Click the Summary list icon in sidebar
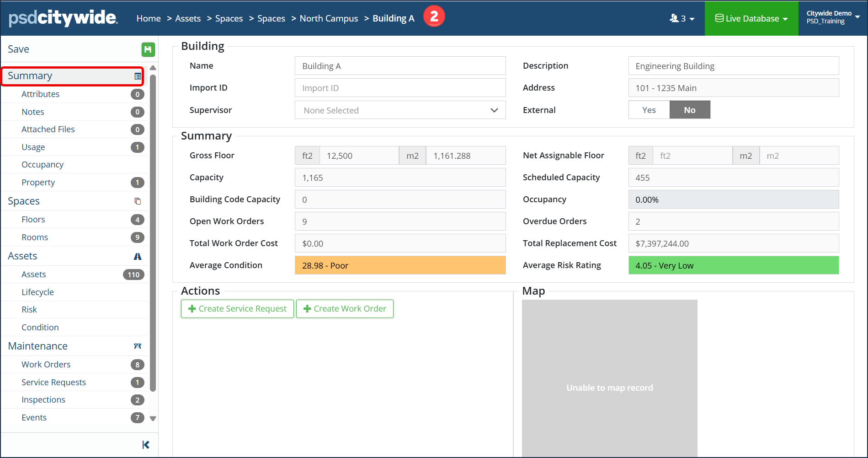The image size is (868, 458). coord(138,76)
